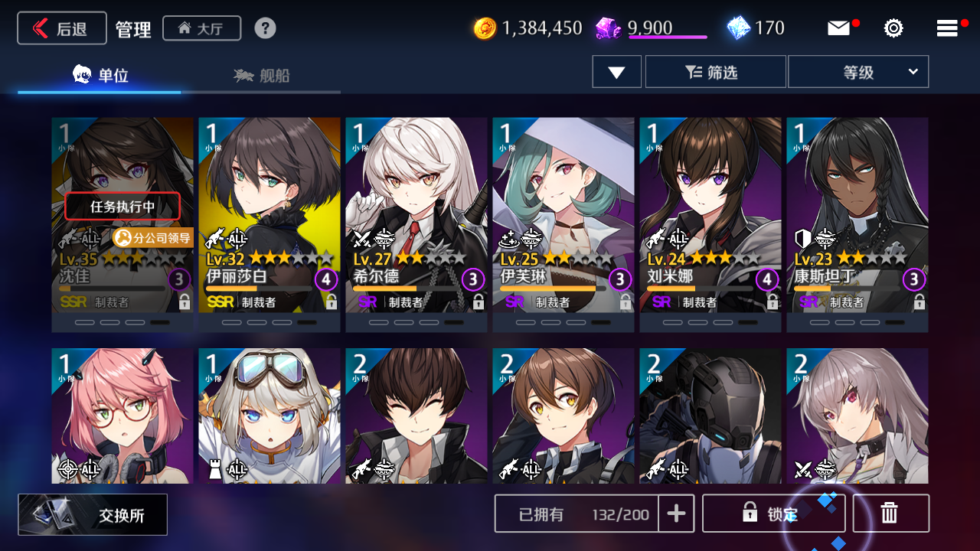Viewport: 980px width, 551px height.
Task: Tap the purple gem currency icon
Action: [609, 28]
